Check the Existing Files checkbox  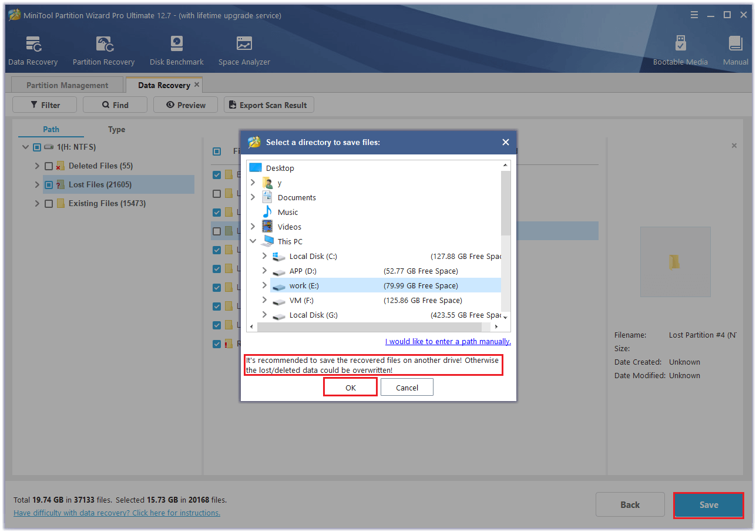pos(49,203)
